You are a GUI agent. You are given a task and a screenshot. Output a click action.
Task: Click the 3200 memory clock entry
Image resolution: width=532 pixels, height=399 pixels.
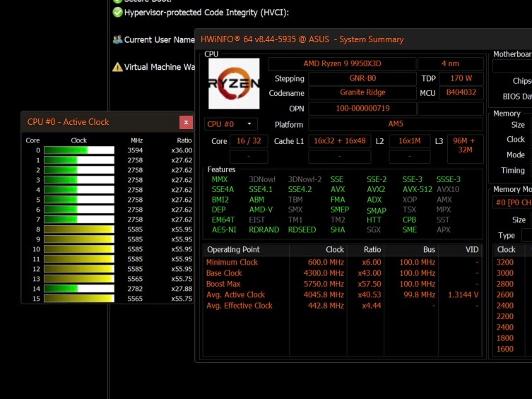point(505,262)
